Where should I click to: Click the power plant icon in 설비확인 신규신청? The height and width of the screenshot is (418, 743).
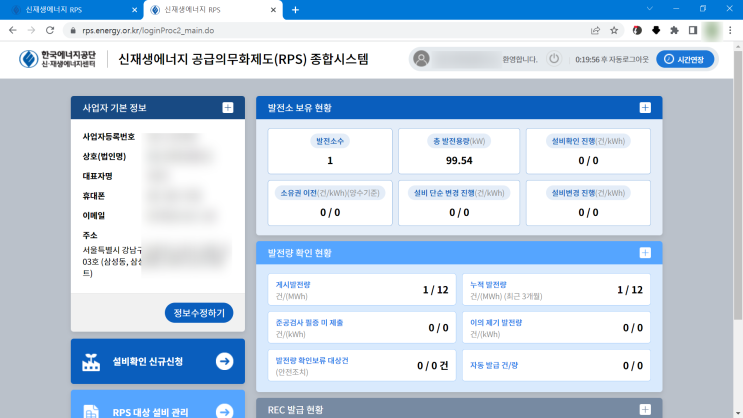pos(91,362)
